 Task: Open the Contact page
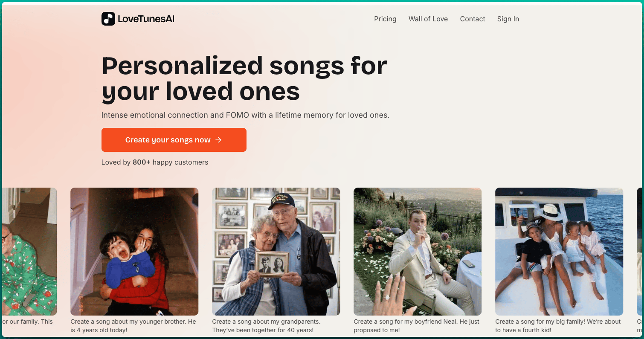tap(473, 19)
